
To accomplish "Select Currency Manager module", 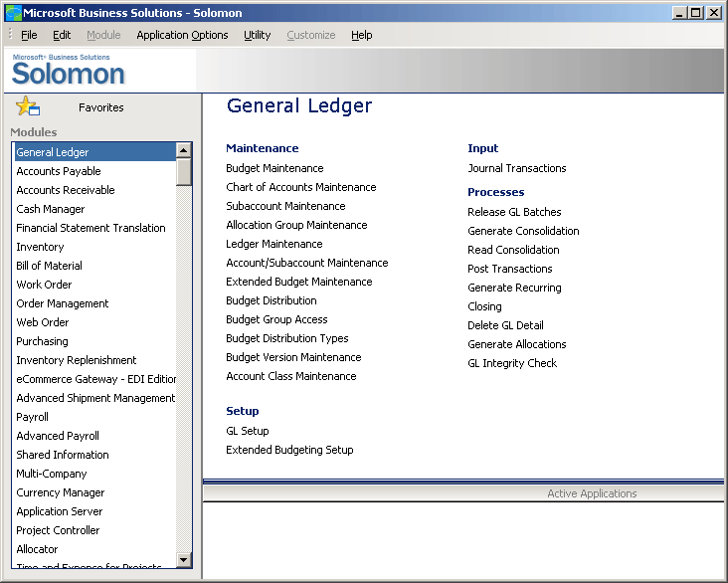I will click(94, 492).
